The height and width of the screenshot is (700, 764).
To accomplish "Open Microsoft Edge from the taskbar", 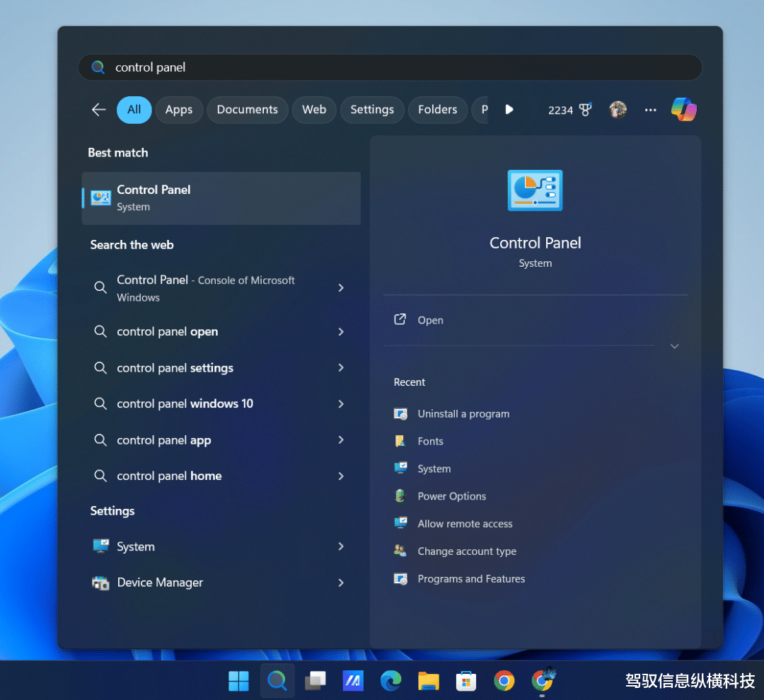I will 390,680.
